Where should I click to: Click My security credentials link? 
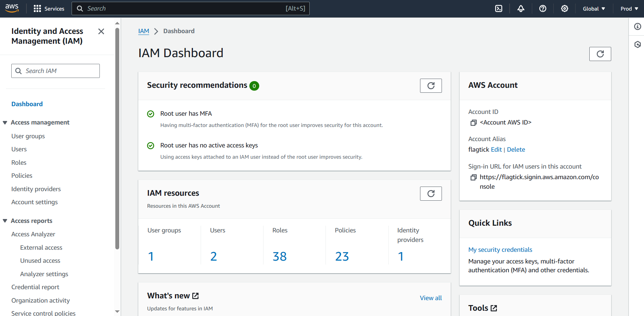500,250
